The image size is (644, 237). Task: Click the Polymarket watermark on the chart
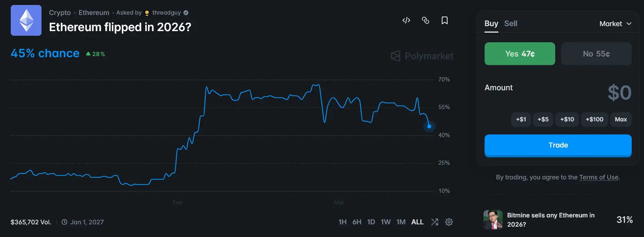422,56
